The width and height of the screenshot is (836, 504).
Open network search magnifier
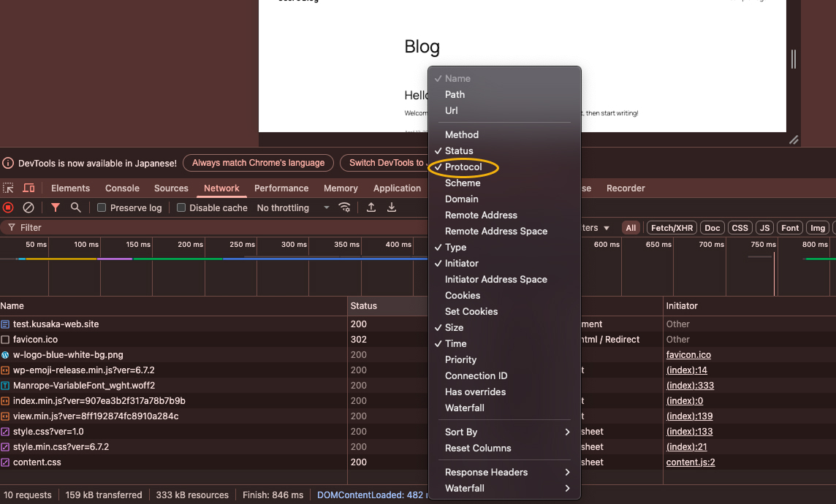[76, 207]
